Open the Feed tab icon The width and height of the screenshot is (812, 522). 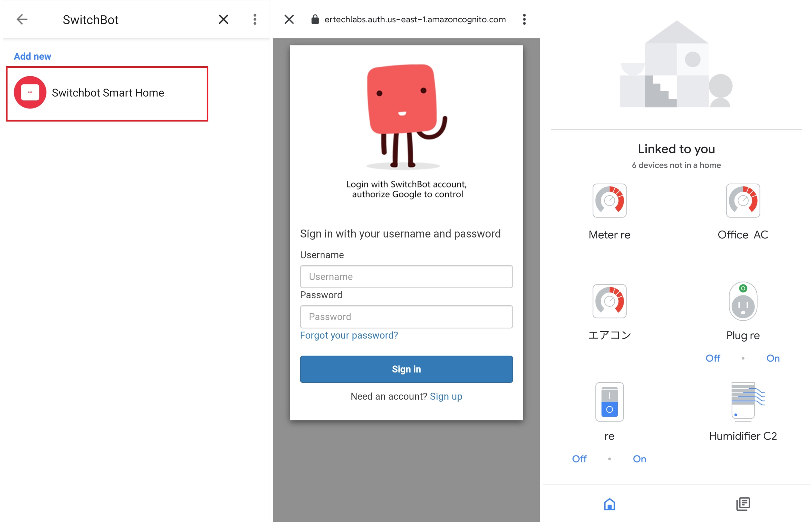(743, 504)
